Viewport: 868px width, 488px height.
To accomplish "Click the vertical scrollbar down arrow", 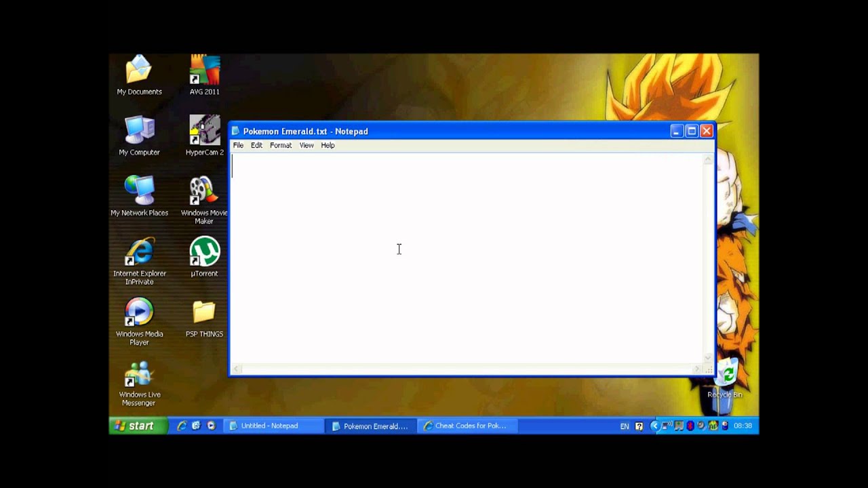I will click(x=709, y=359).
